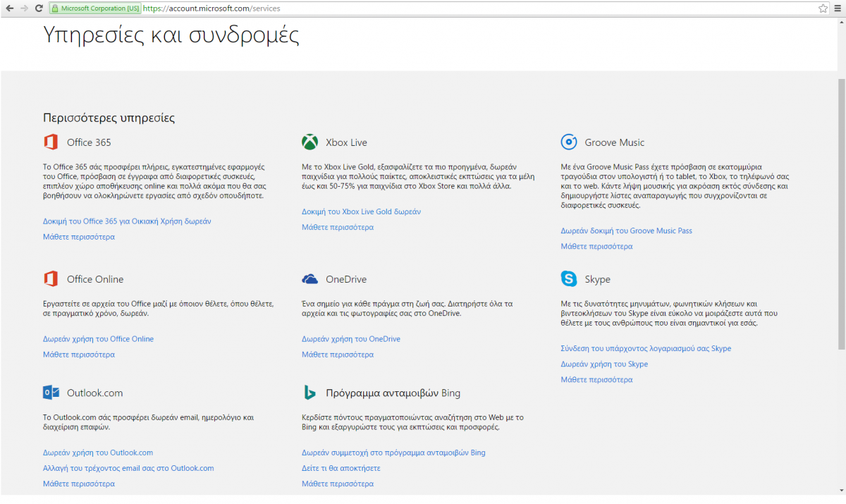This screenshot has width=846, height=504.
Task: Open 'Δωρεάν χρήση του Office Online' link
Action: pos(98,339)
